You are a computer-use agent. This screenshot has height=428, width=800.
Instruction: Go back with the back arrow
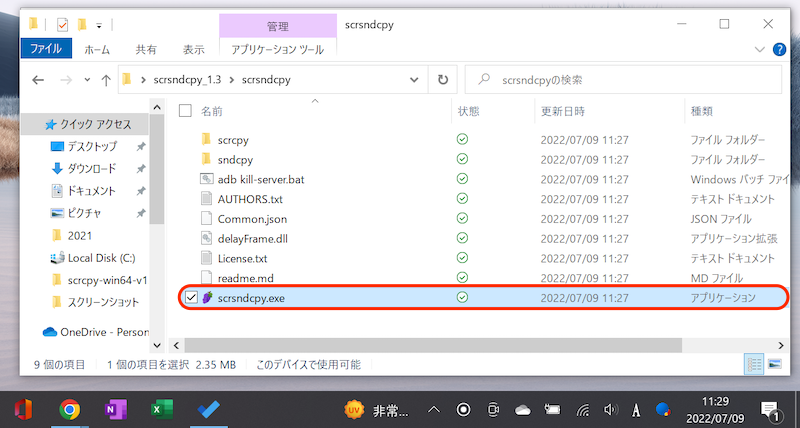point(38,80)
